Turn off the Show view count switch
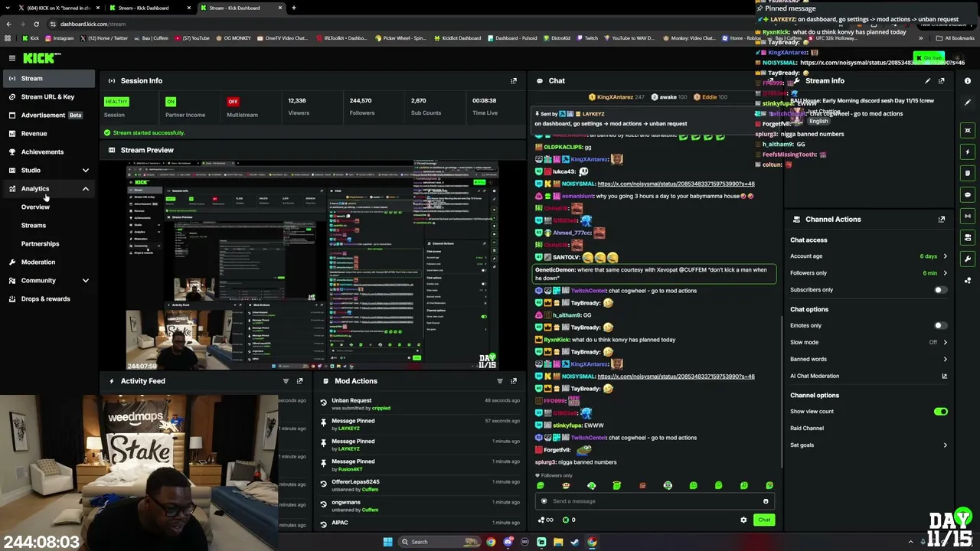Image resolution: width=980 pixels, height=551 pixels. pos(940,412)
